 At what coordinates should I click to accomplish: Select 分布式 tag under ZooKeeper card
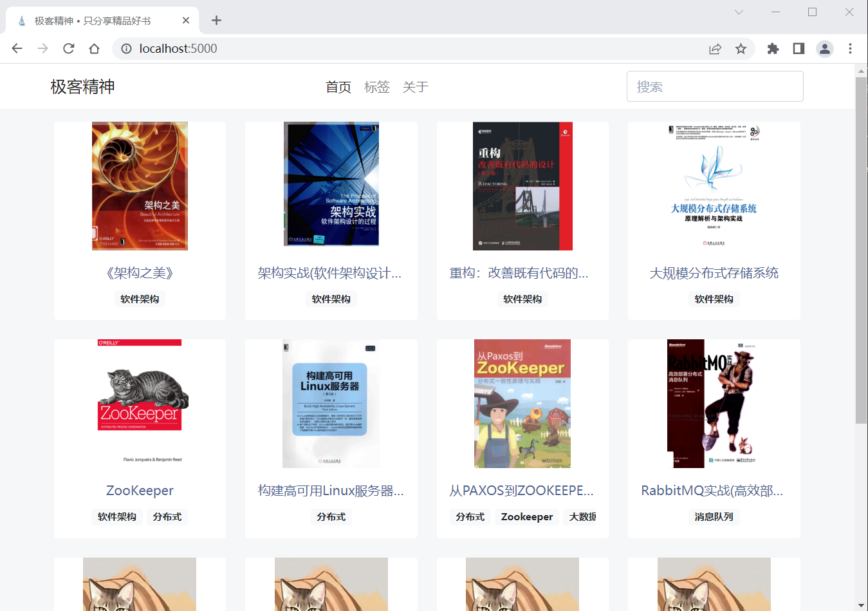coord(167,516)
